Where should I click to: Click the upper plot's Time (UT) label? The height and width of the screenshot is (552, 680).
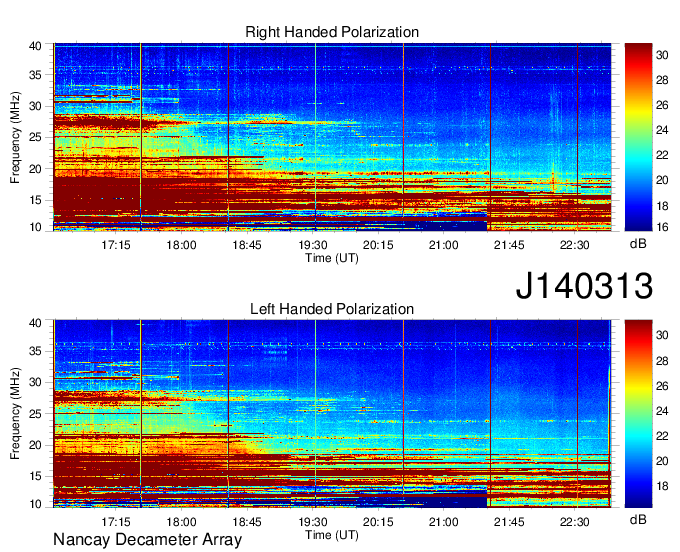click(332, 258)
